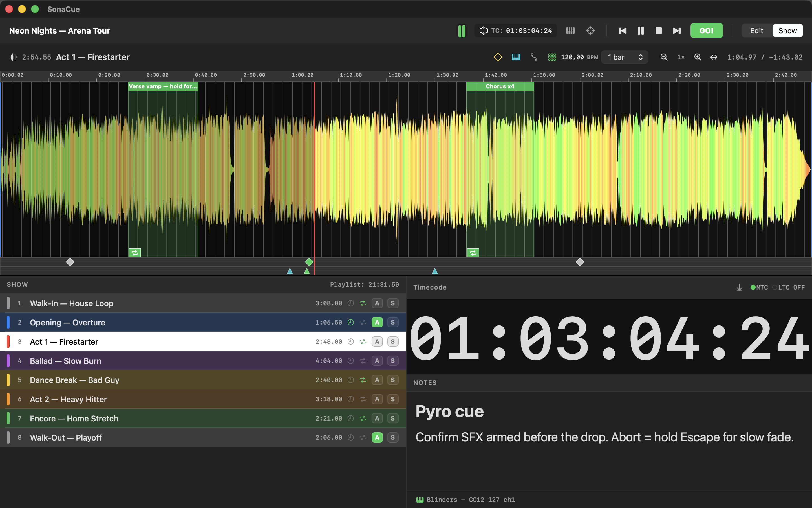The height and width of the screenshot is (508, 812).
Task: Stop playback with the stop button
Action: click(x=659, y=30)
